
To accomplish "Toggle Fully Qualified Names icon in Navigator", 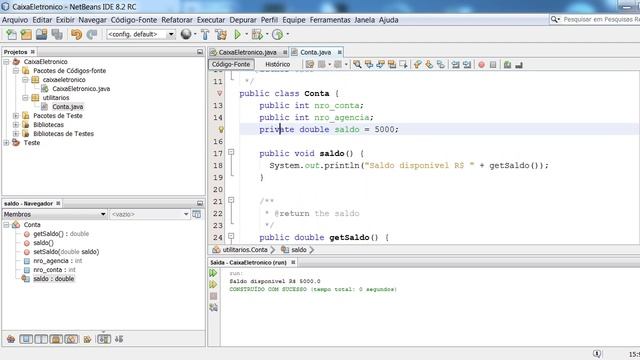I will (x=87, y=339).
